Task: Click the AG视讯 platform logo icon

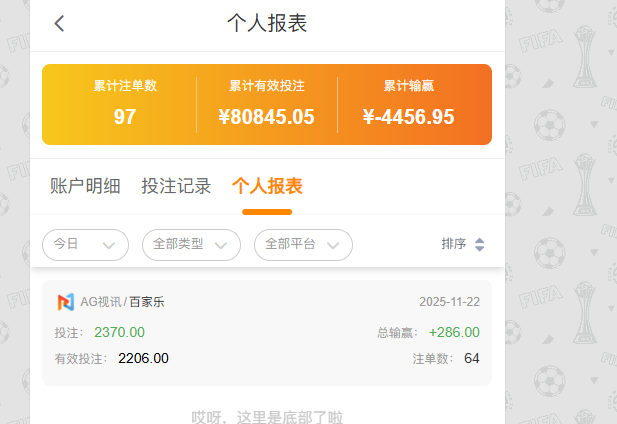Action: pyautogui.click(x=65, y=301)
